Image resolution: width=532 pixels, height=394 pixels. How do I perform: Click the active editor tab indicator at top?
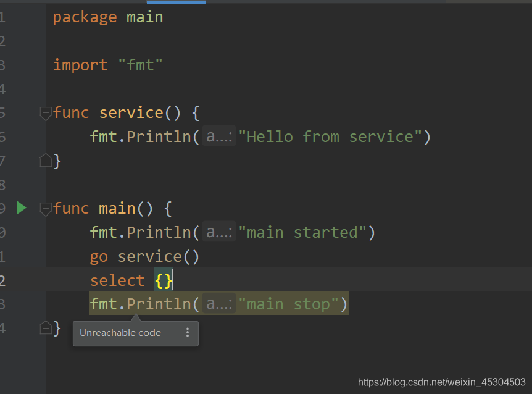point(176,2)
